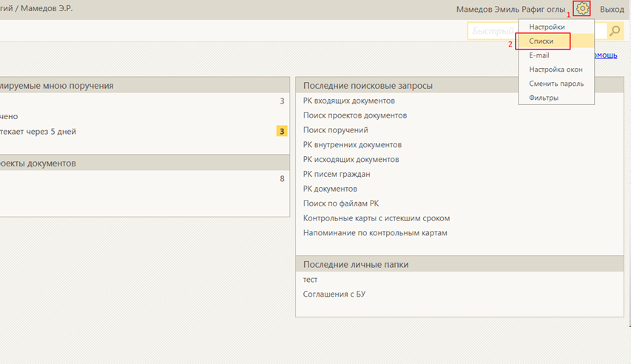Image resolution: width=631 pixels, height=364 pixels.
Task: Select Настройки from the gear menu
Action: [x=547, y=27]
